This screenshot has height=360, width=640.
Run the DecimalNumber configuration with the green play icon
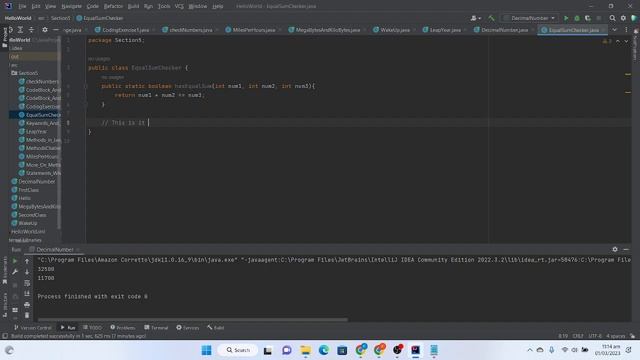566,18
